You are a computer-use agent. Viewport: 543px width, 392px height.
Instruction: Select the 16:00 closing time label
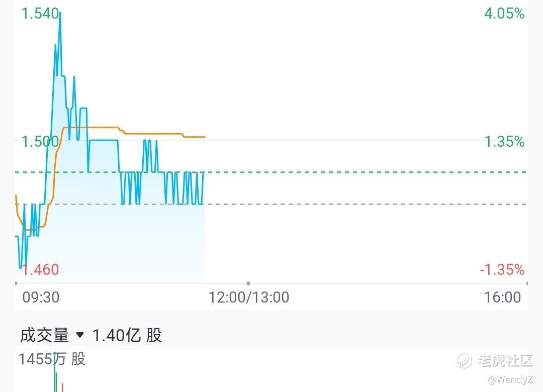coord(502,298)
